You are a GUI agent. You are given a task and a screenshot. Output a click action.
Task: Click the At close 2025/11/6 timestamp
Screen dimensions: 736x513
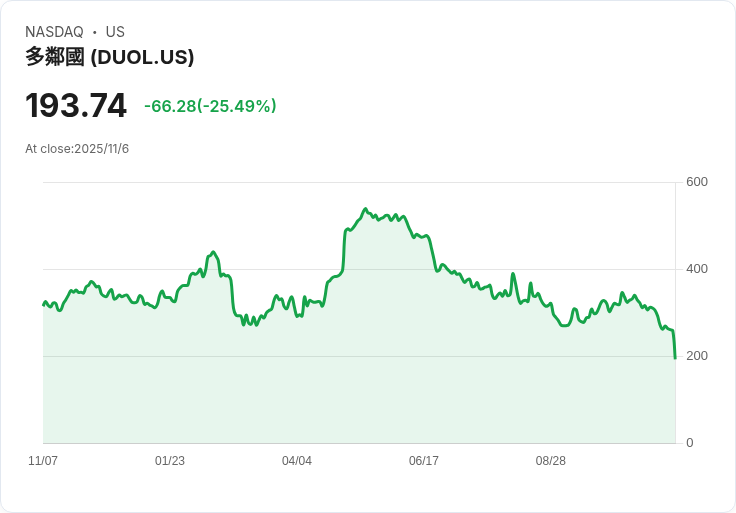click(x=77, y=149)
